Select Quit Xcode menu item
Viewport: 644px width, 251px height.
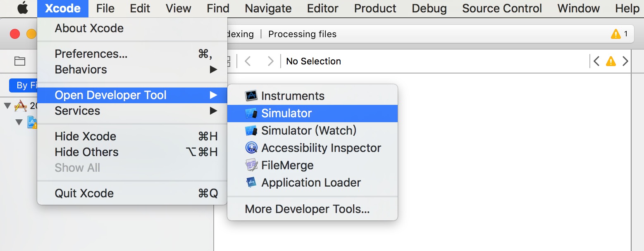84,193
